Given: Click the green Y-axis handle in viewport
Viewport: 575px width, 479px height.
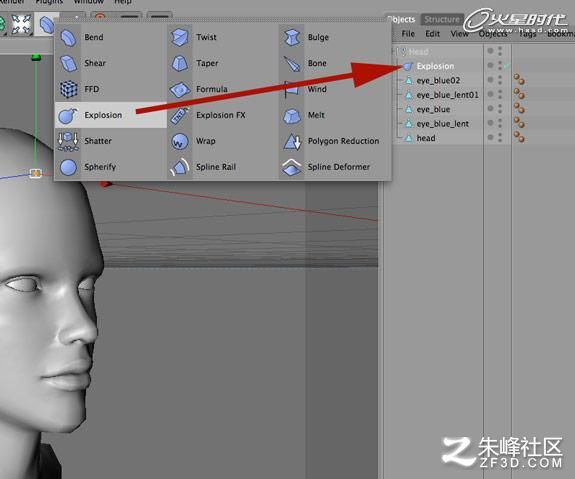Looking at the screenshot, I should tap(36, 57).
